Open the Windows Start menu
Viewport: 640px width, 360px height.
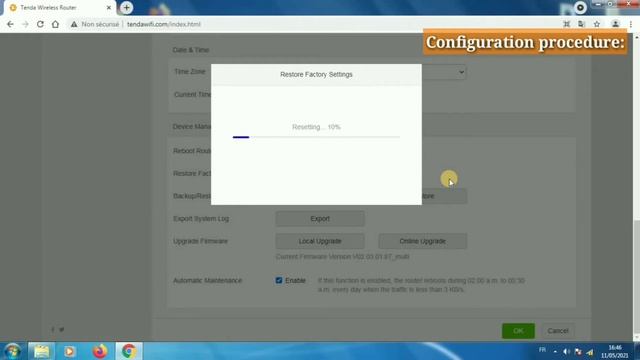pos(12,351)
